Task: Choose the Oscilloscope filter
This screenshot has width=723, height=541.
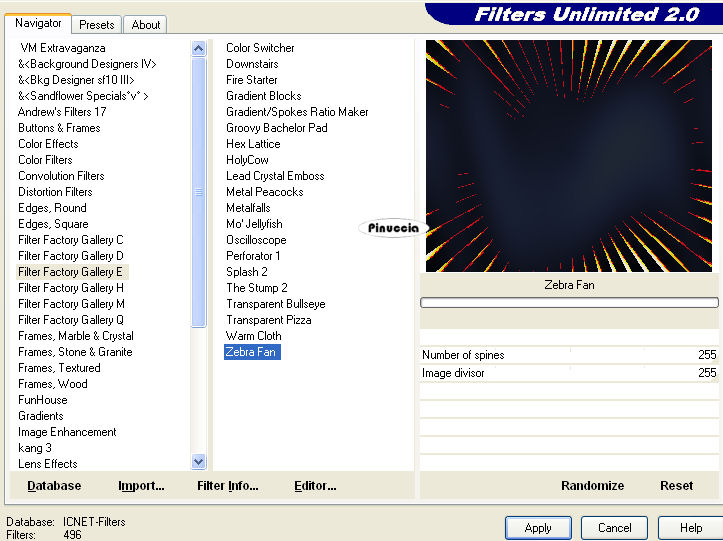Action: 256,240
